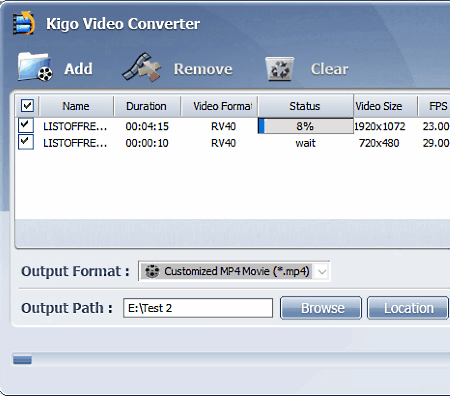Click the Kigo Video Converter title text

click(x=123, y=24)
